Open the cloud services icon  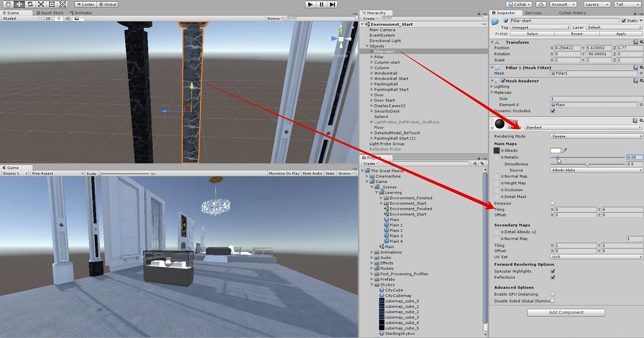(541, 4)
